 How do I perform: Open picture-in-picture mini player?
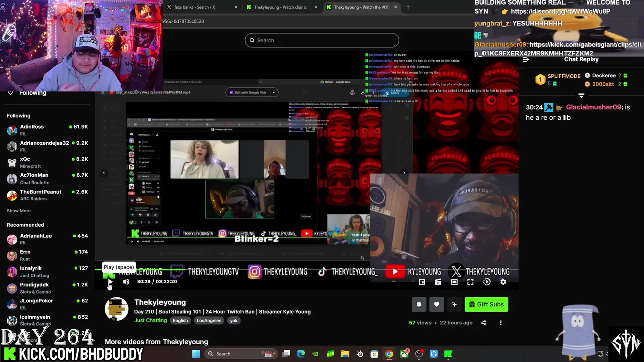(422, 282)
